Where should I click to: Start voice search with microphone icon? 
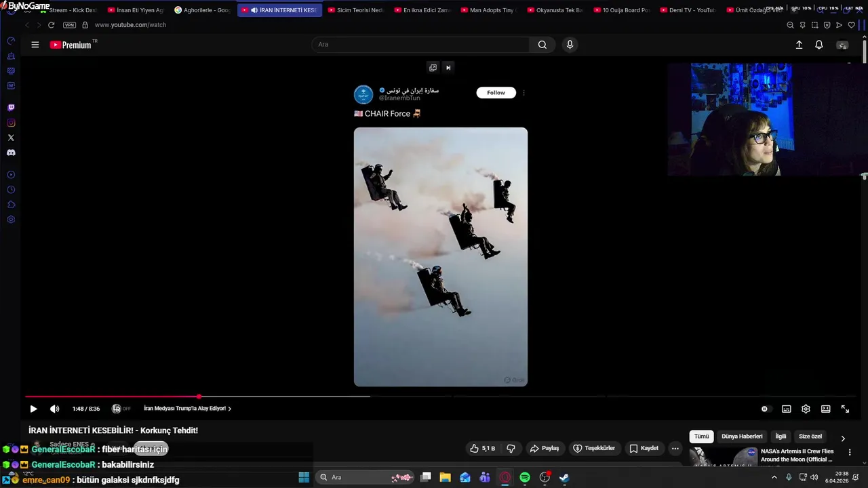pos(570,45)
